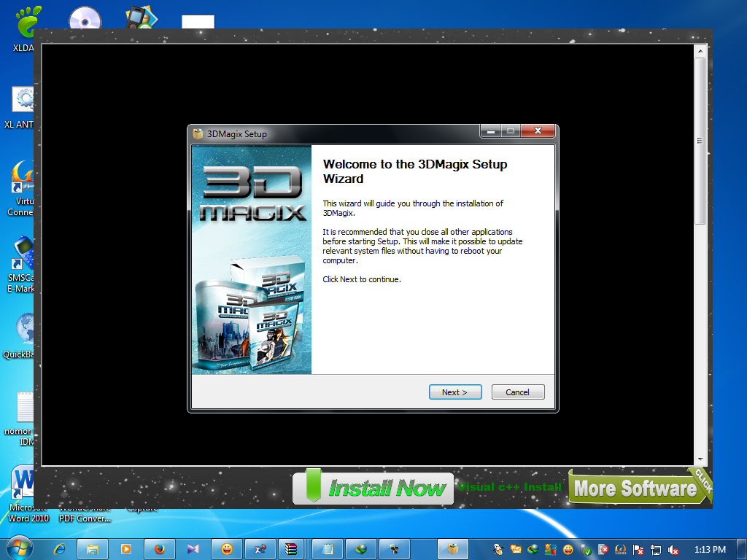Open Windows Explorer folder on taskbar

click(x=93, y=549)
